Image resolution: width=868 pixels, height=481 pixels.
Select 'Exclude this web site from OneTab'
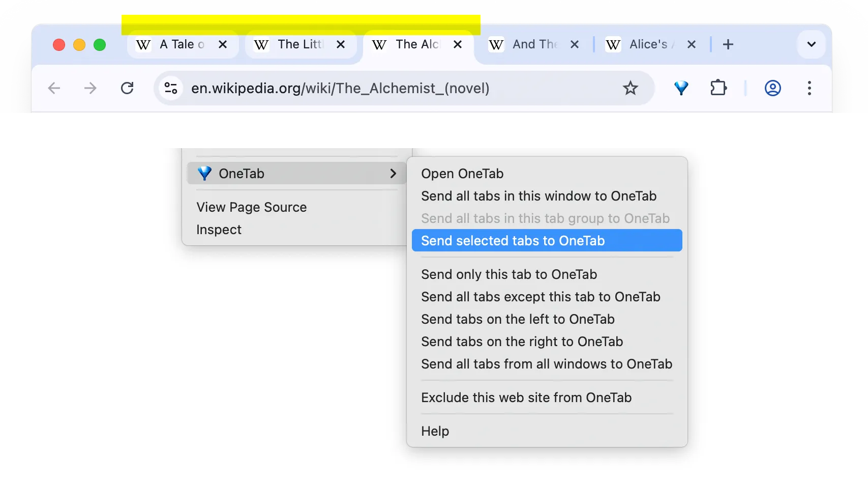coord(526,398)
